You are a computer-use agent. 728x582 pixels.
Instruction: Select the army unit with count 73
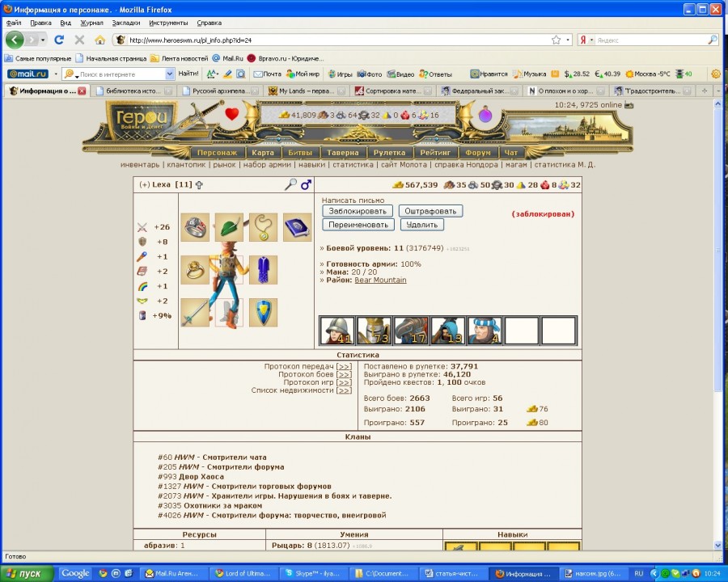point(375,331)
